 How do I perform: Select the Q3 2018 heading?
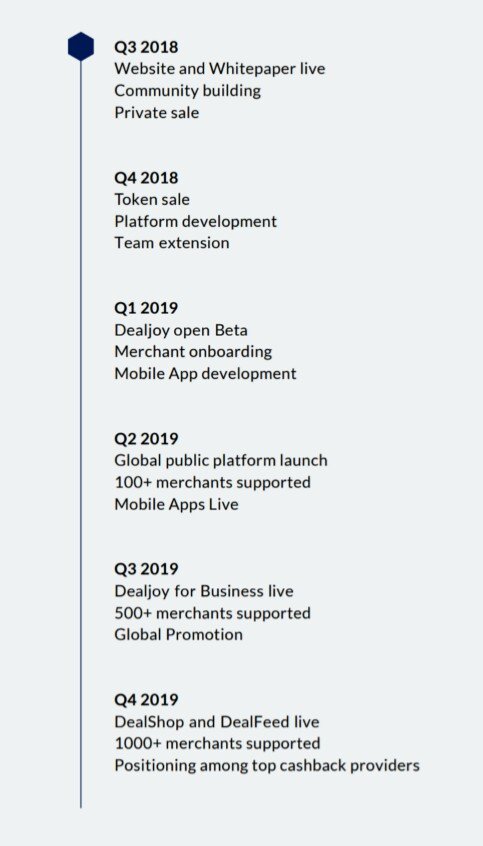[146, 47]
